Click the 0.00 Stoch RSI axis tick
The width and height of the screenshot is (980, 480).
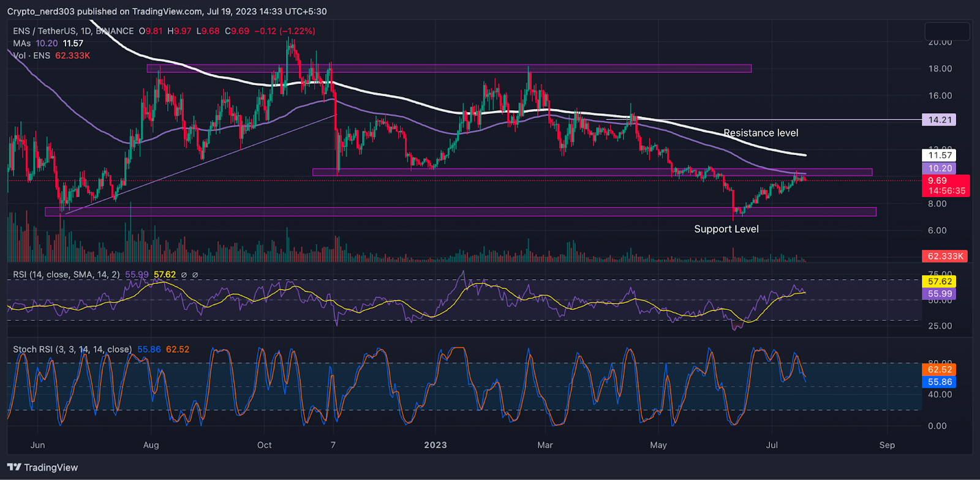[x=937, y=426]
